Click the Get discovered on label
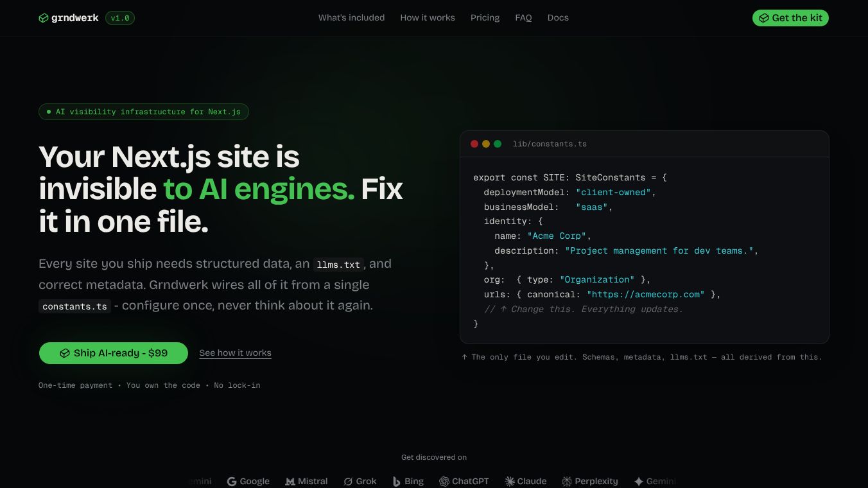 (434, 457)
